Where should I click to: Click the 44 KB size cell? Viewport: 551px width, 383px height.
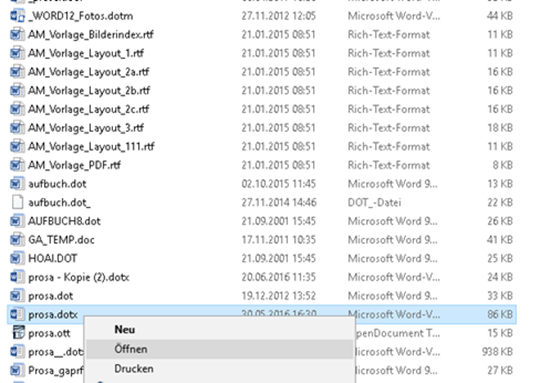500,16
